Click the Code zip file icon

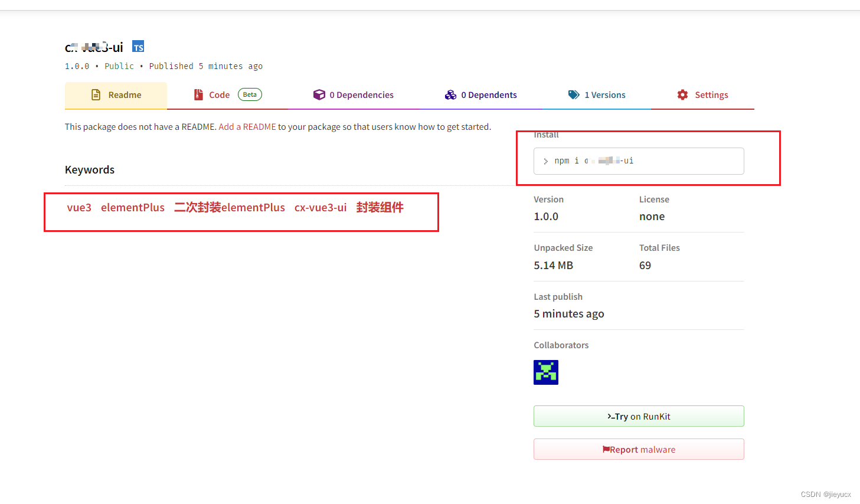tap(198, 95)
